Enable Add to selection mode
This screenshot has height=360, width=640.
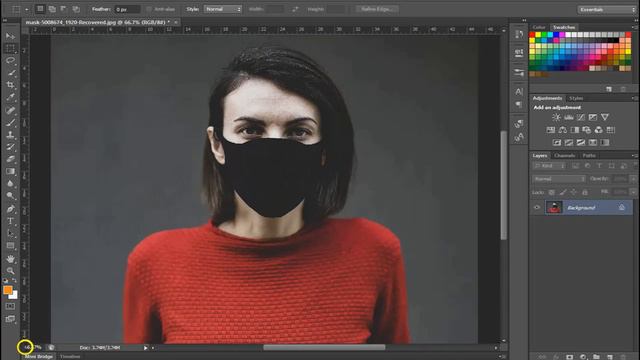click(52, 9)
